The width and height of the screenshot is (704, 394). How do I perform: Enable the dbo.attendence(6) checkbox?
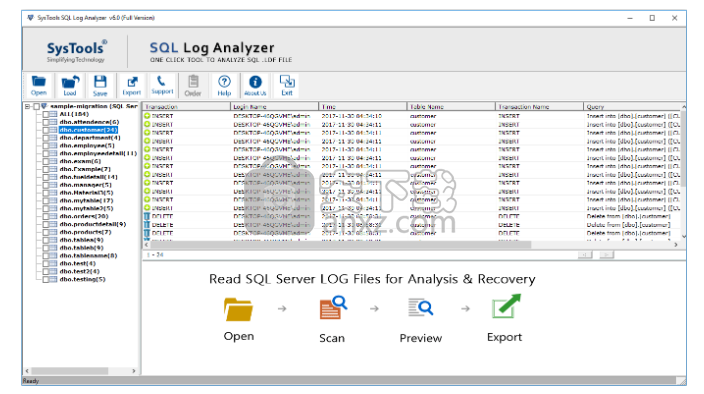45,122
